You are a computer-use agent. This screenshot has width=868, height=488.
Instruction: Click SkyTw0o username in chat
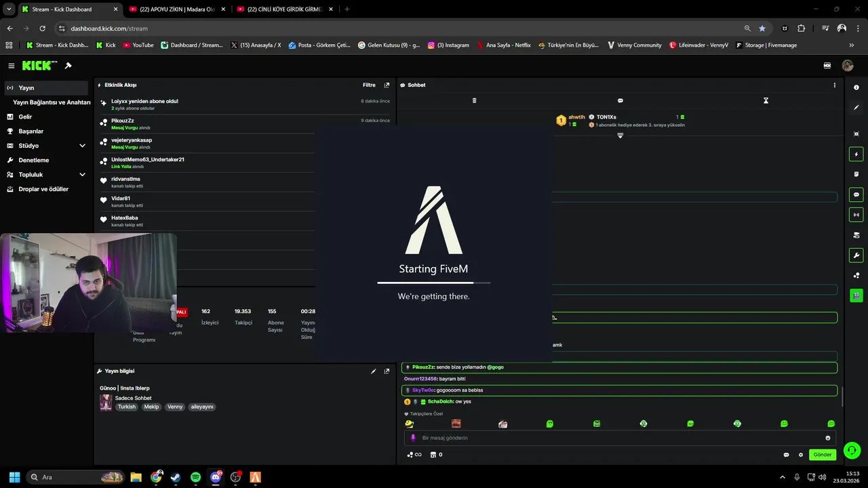[x=423, y=390]
